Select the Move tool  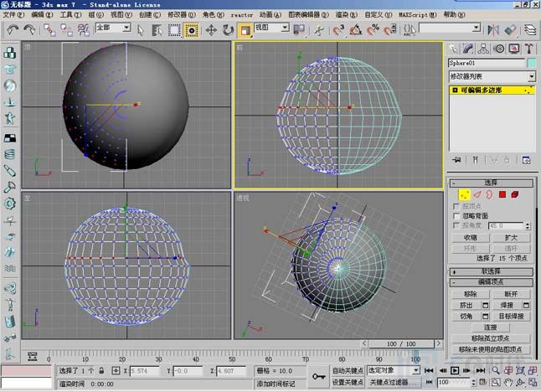pos(211,30)
